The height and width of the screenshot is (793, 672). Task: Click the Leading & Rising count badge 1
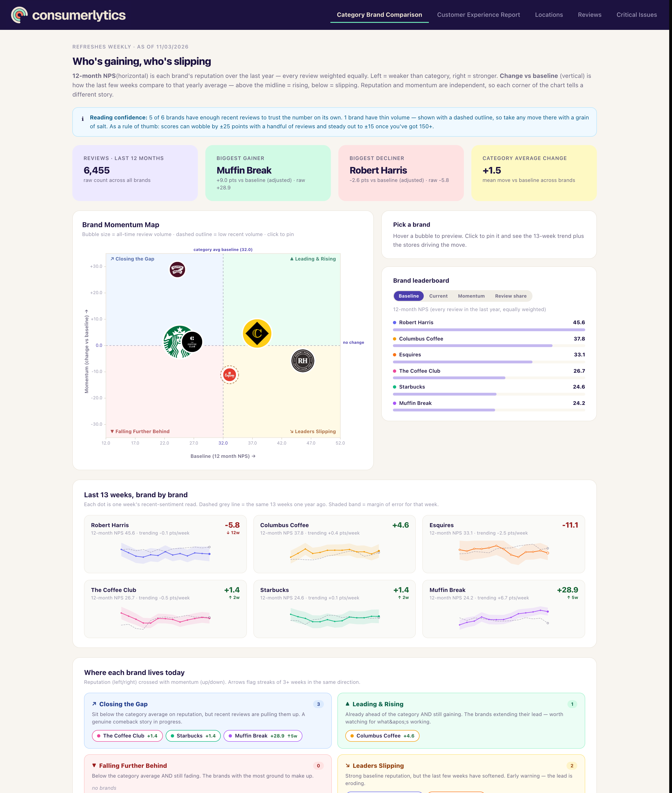click(572, 704)
